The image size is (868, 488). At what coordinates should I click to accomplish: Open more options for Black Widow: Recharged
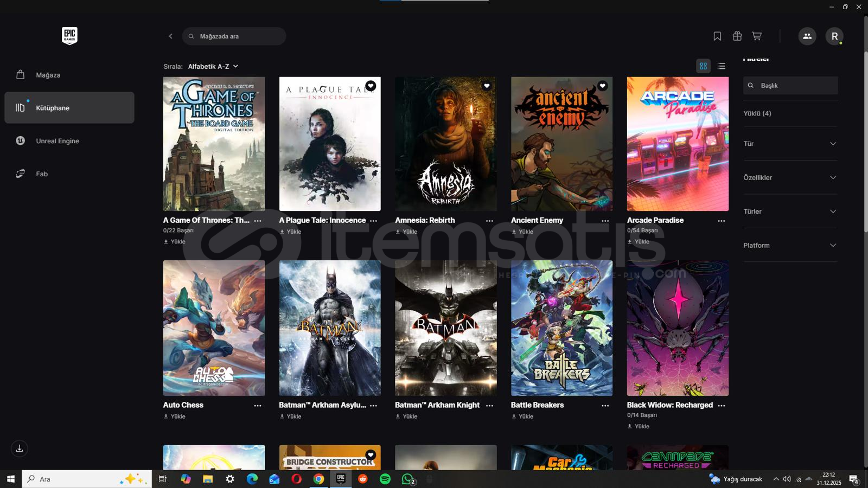point(722,406)
